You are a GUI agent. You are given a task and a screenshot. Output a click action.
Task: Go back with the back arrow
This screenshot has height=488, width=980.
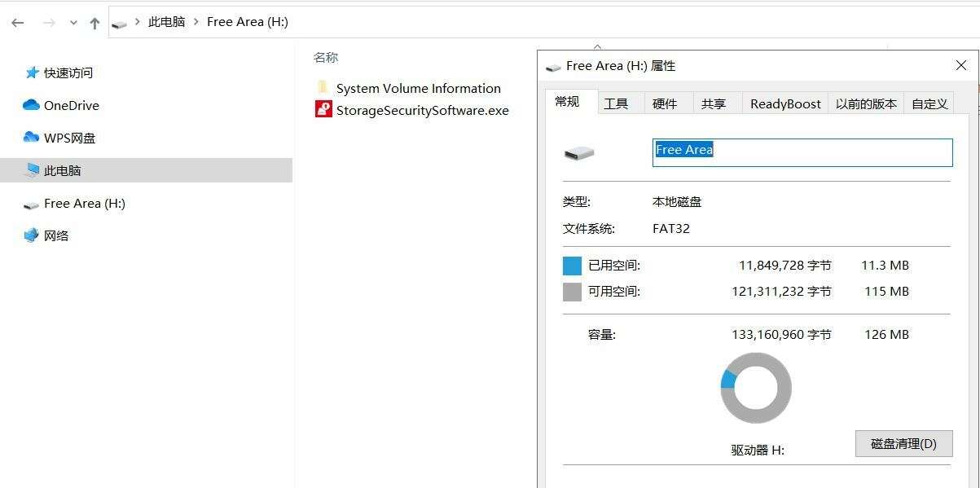[x=18, y=23]
